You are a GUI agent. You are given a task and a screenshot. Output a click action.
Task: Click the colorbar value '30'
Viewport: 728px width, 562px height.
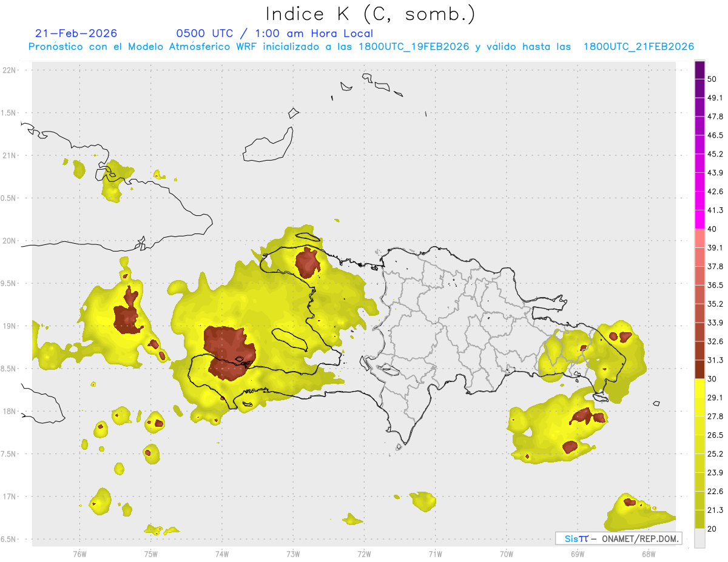[x=712, y=379]
